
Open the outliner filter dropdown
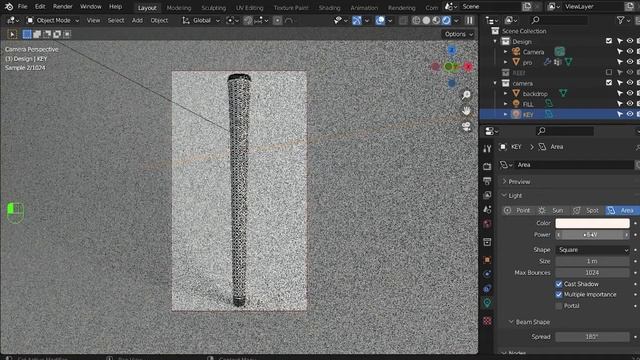623,20
